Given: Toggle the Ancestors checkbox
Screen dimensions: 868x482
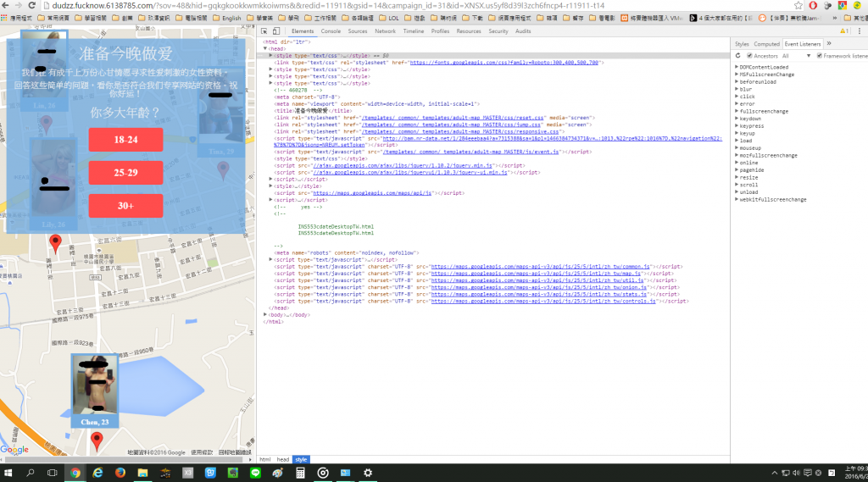Looking at the screenshot, I should pyautogui.click(x=749, y=56).
